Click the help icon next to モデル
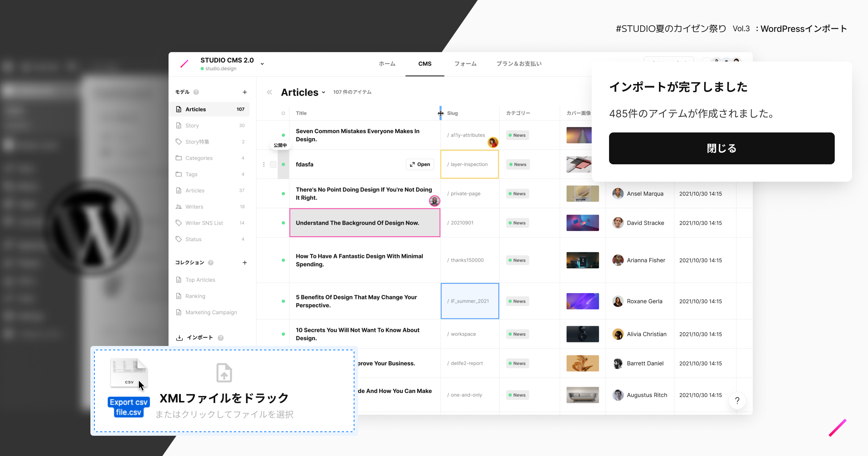 point(196,92)
